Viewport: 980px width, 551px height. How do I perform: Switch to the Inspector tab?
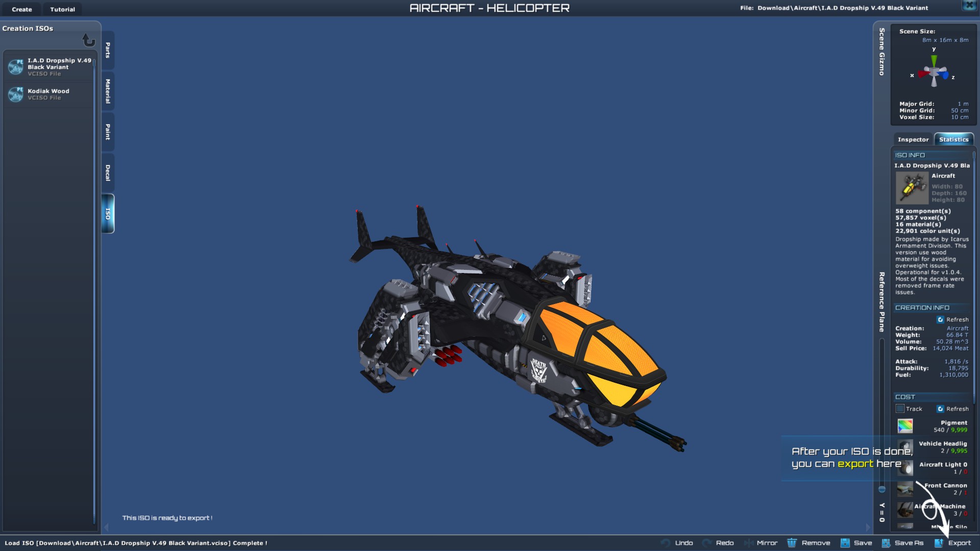click(913, 139)
